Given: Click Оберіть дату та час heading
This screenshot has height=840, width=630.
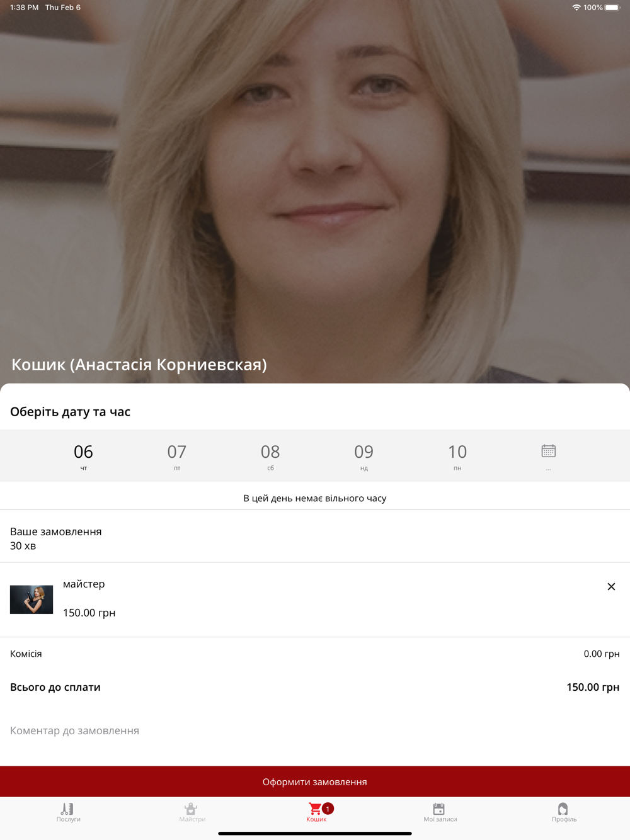Looking at the screenshot, I should [70, 412].
